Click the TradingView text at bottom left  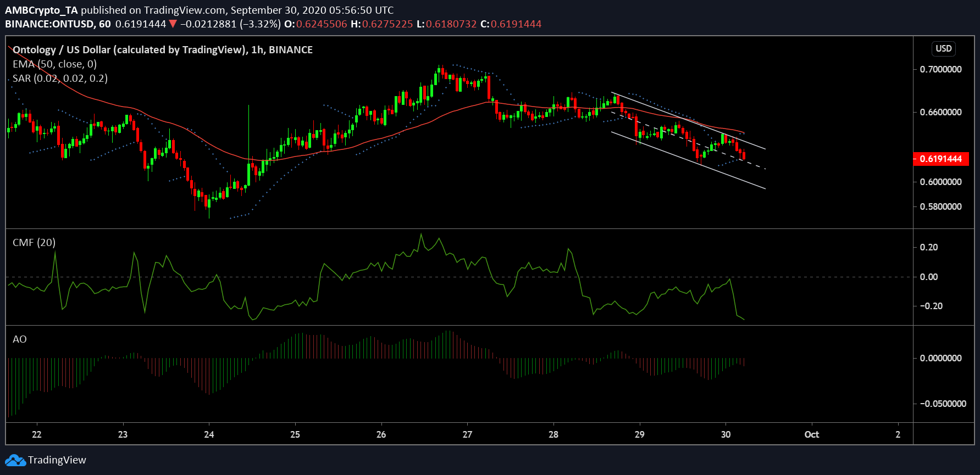tap(57, 460)
